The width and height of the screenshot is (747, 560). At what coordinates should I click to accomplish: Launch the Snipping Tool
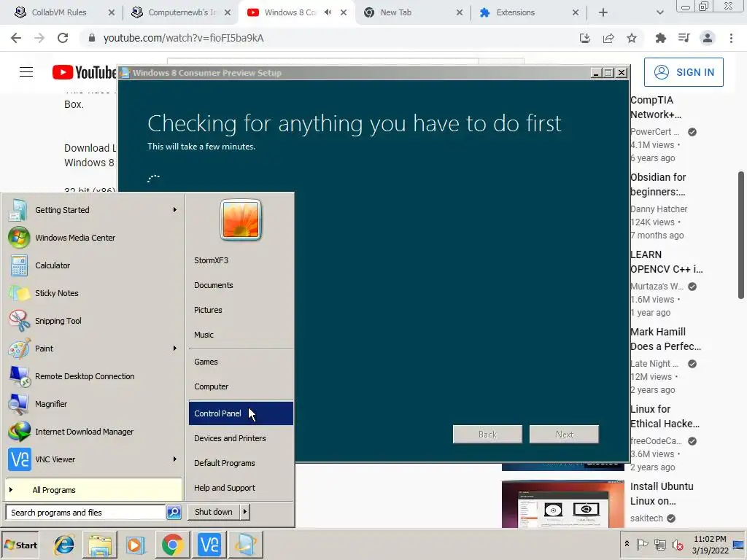click(x=93, y=321)
